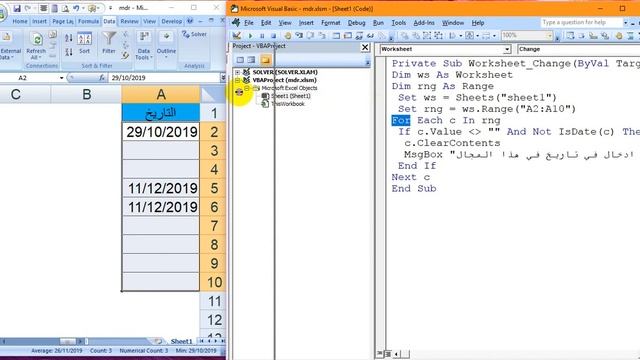This screenshot has width=640, height=360.
Task: Open Refresh All in Connections group
Action: click(x=36, y=46)
